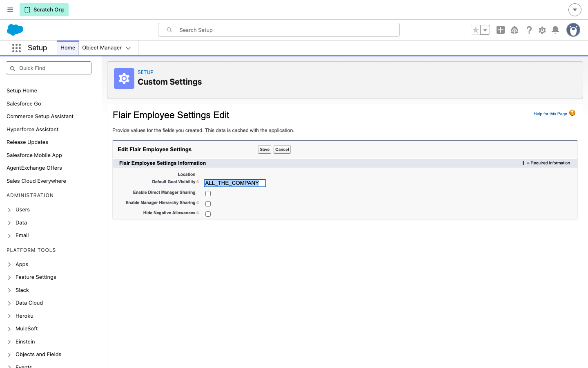Switch to the Home tab
Viewport: 588px width, 368px height.
tap(68, 48)
